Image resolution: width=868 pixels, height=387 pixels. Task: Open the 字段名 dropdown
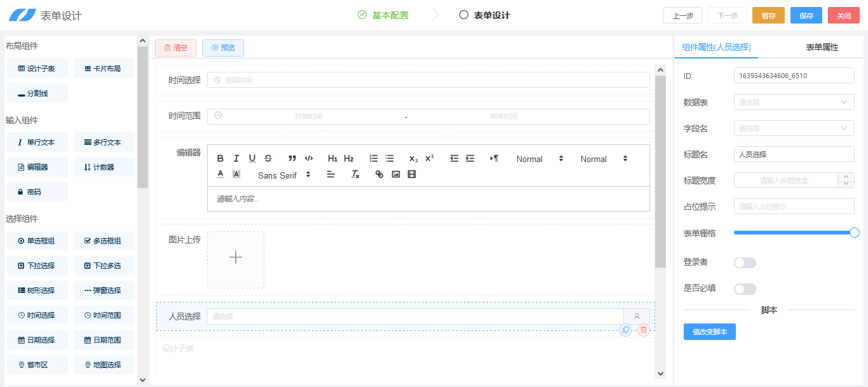pyautogui.click(x=794, y=128)
